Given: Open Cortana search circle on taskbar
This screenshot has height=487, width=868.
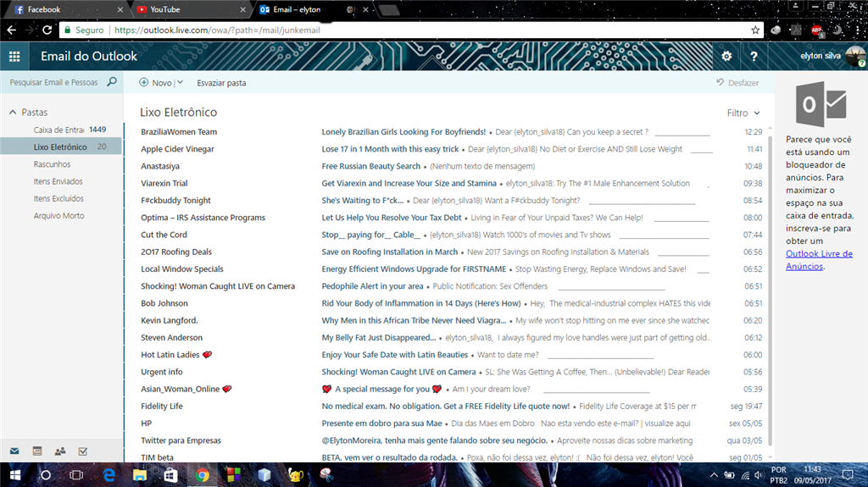Looking at the screenshot, I should click(46, 475).
